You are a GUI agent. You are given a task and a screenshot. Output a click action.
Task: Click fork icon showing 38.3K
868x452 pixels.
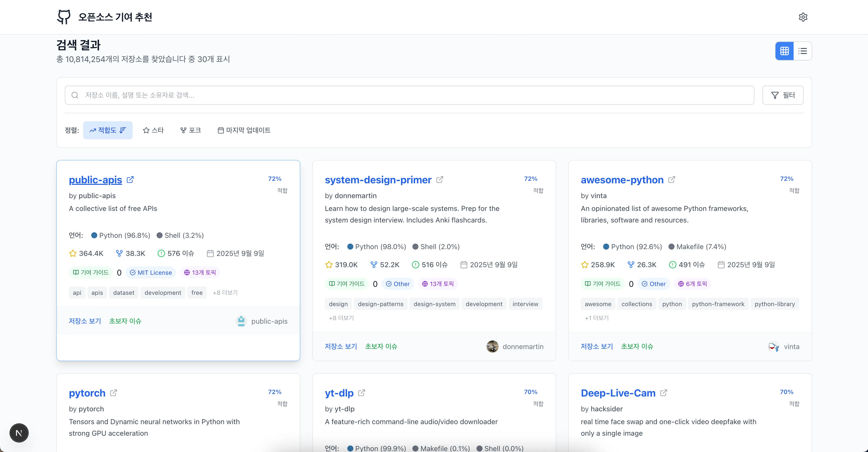(119, 253)
